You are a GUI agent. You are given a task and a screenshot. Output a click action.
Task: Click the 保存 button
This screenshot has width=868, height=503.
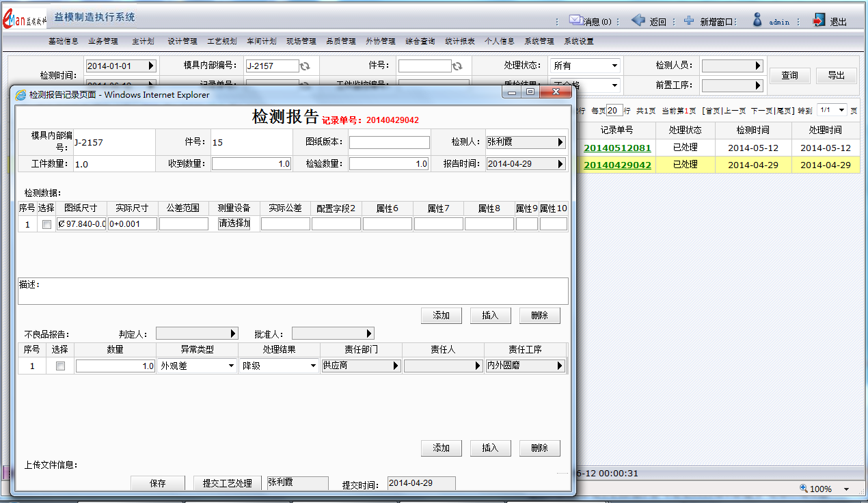point(157,483)
